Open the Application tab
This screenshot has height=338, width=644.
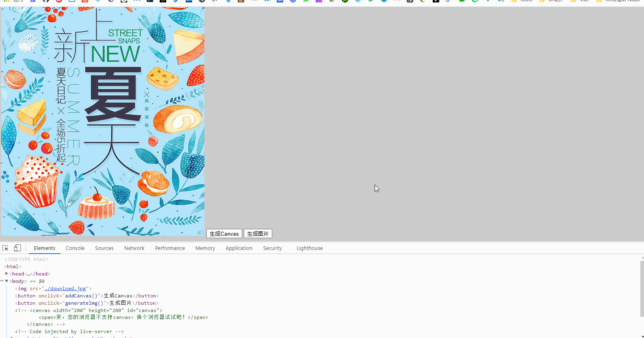[239, 248]
